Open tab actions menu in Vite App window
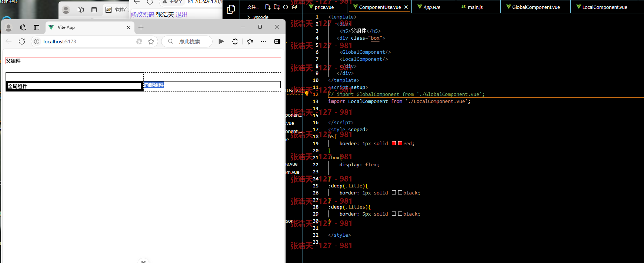Viewport: 644px width, 263px height. click(x=36, y=27)
